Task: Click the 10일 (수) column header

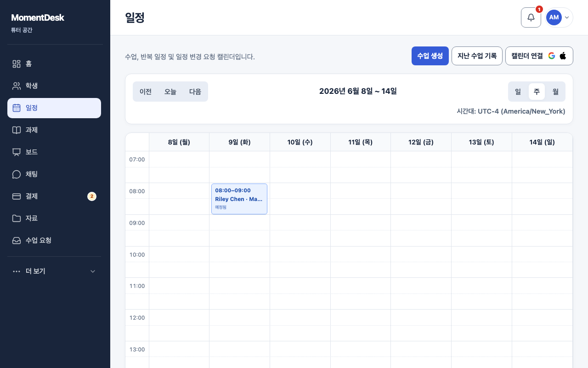Action: pyautogui.click(x=300, y=142)
